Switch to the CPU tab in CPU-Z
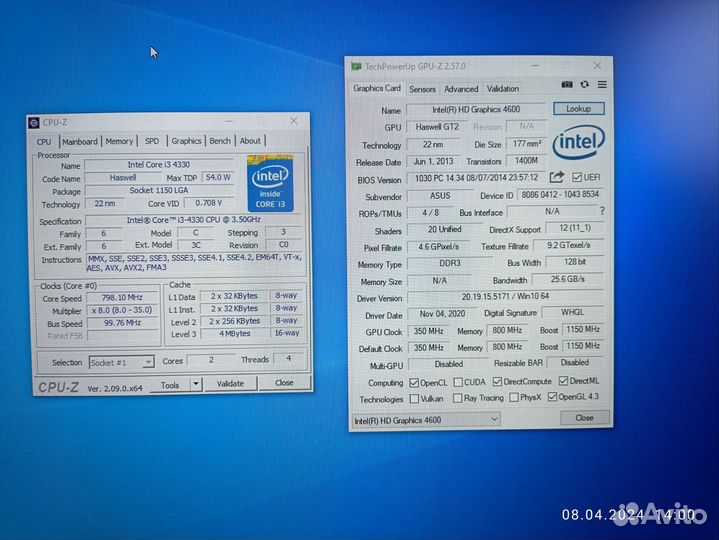 point(44,142)
